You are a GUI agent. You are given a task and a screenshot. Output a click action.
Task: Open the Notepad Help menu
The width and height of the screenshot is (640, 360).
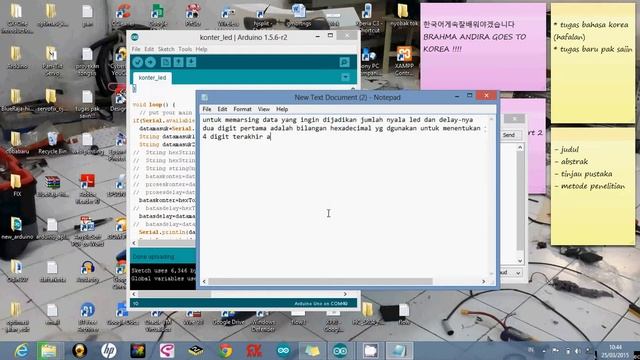[282, 109]
